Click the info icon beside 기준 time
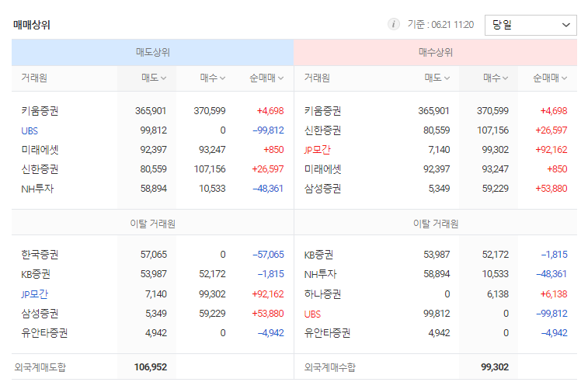The height and width of the screenshot is (389, 588). click(x=393, y=25)
